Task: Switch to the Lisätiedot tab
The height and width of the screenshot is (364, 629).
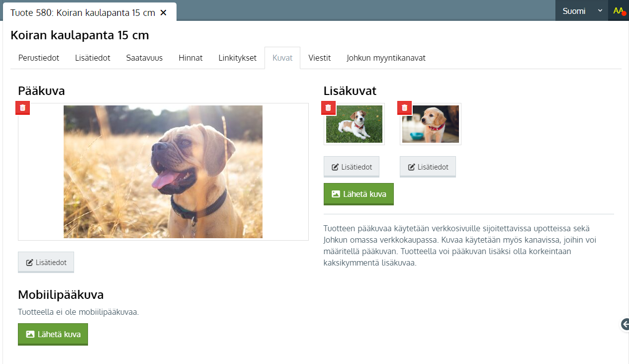Action: coord(92,58)
